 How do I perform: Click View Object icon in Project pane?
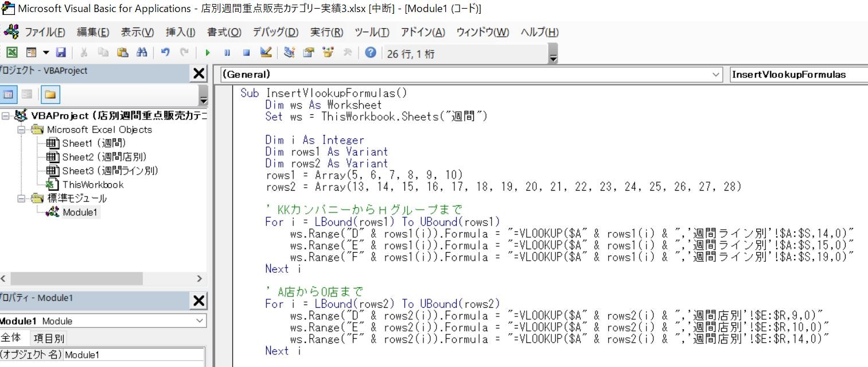[x=26, y=94]
